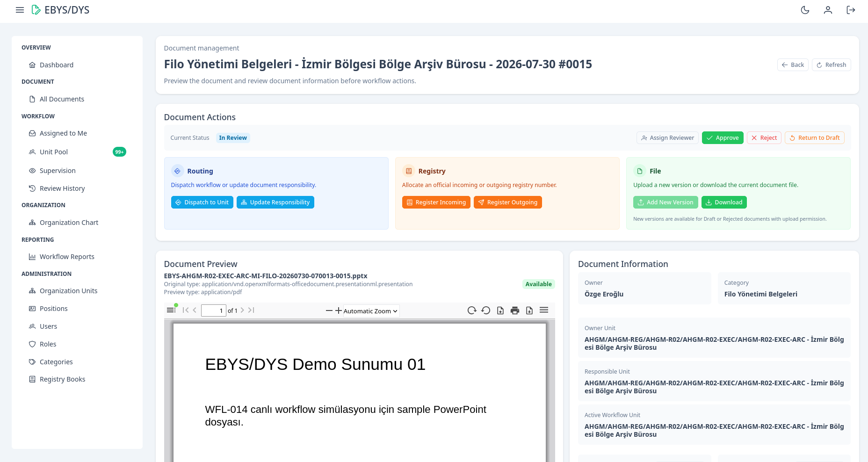The width and height of the screenshot is (868, 462).
Task: Click the Routing section diamond icon
Action: (x=177, y=171)
